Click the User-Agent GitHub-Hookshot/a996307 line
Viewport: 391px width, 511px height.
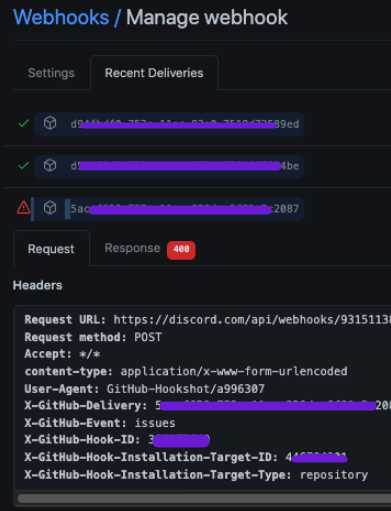coord(145,389)
